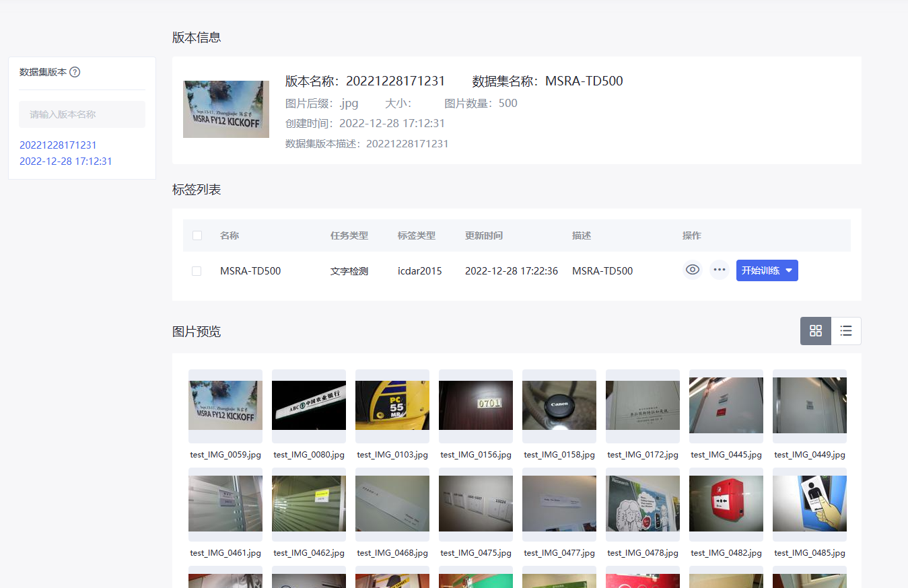Open thumbnail test_IMG_0478.jpg

[x=643, y=504]
